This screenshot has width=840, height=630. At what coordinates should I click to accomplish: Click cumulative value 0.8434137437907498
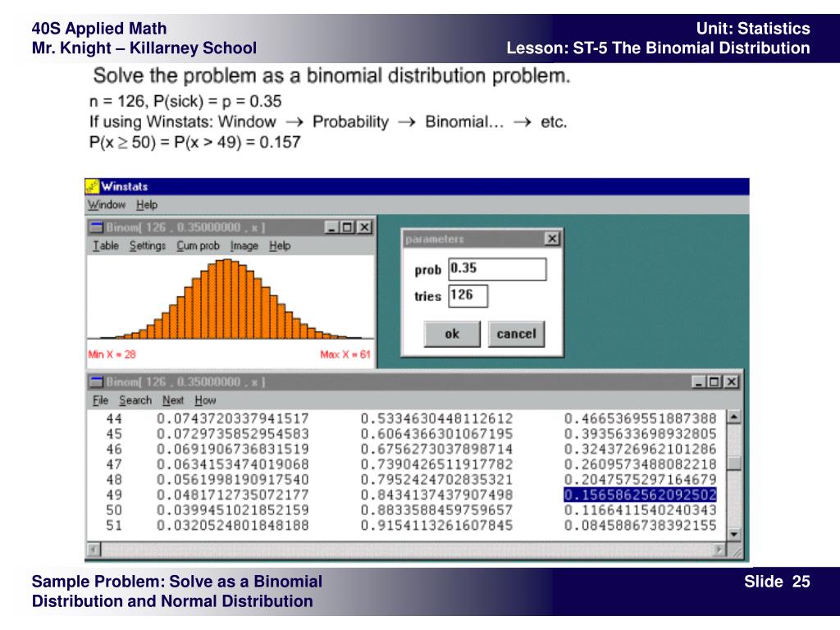pos(436,495)
